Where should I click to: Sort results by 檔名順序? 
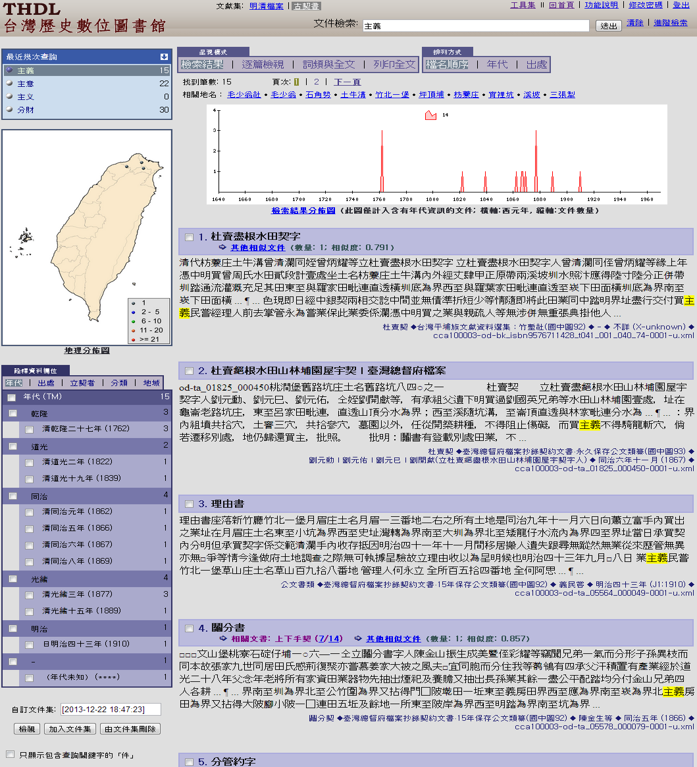tap(447, 65)
